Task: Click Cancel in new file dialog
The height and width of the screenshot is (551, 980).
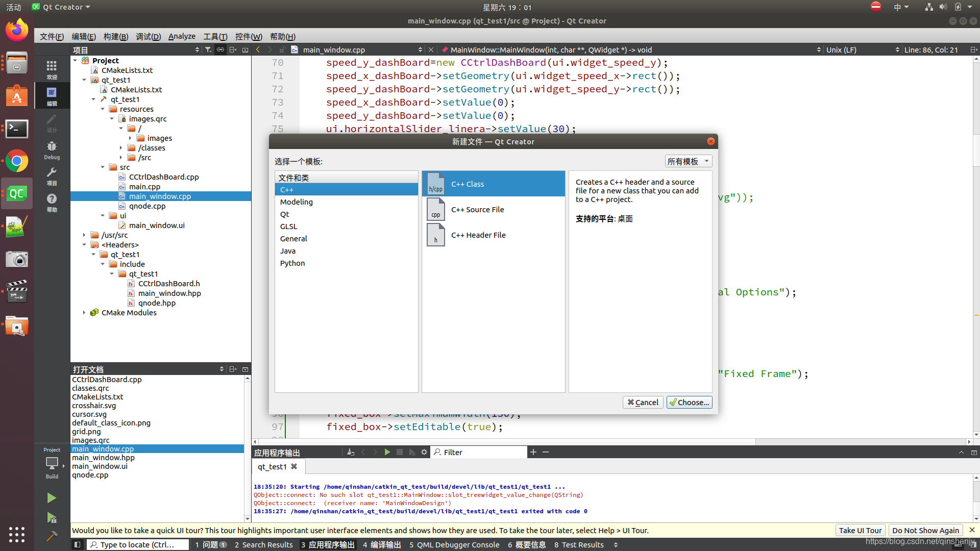Action: (643, 402)
